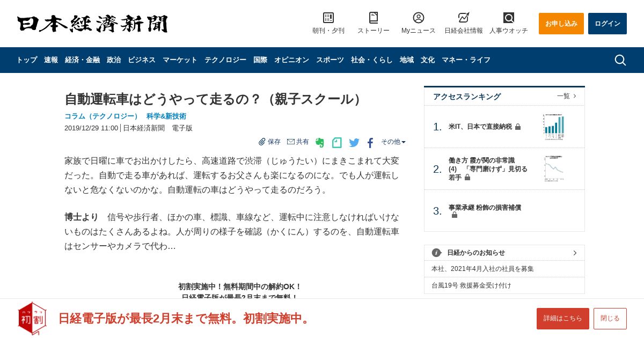Screen dimensions: 644x338
Task: Open the 人事ウオッチ icon
Action: (509, 18)
